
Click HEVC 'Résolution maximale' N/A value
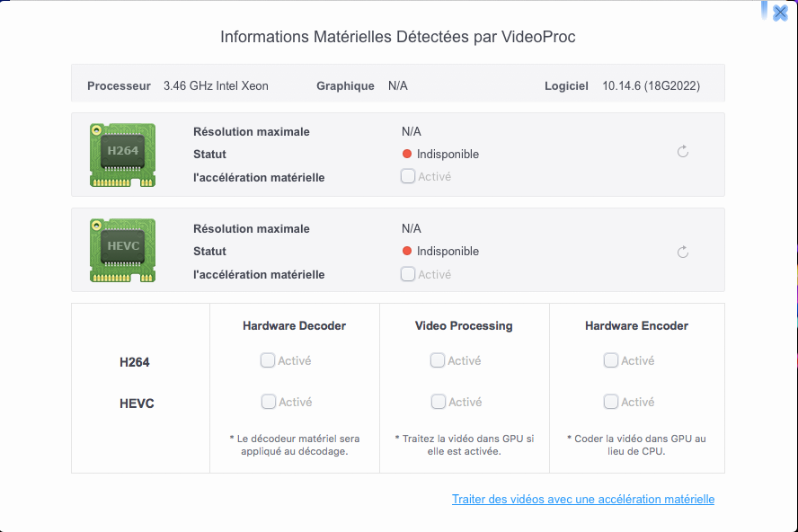(412, 228)
